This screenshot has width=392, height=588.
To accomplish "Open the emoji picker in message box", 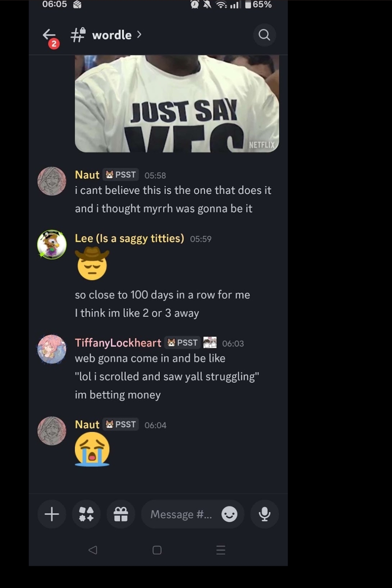I will [229, 514].
